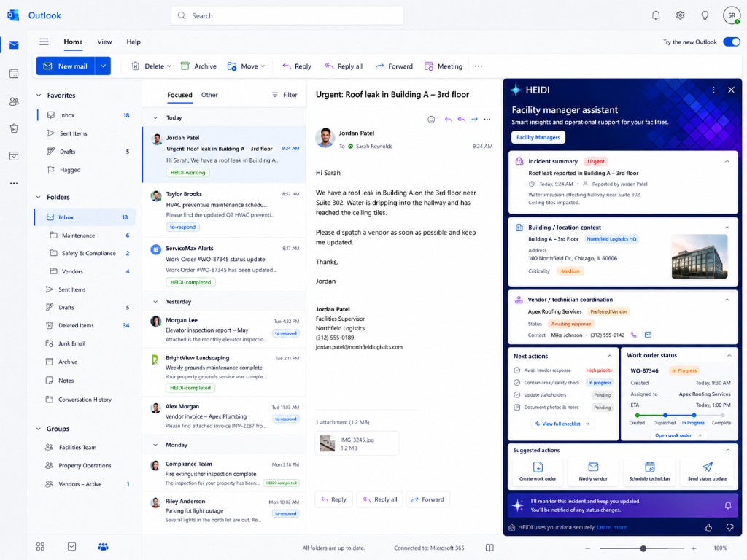This screenshot has width=747, height=560.
Task: Add emoji reaction to Jordan's message
Action: coord(431,120)
